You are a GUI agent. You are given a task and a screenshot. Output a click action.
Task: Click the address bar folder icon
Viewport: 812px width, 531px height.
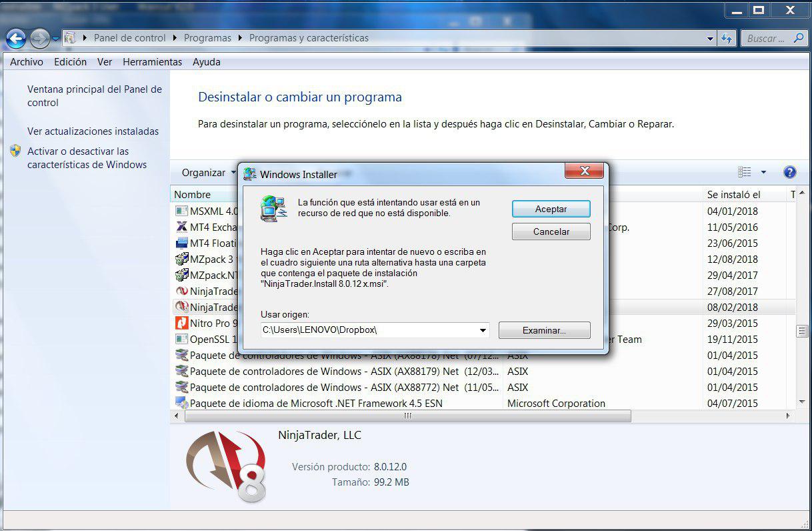coord(69,38)
